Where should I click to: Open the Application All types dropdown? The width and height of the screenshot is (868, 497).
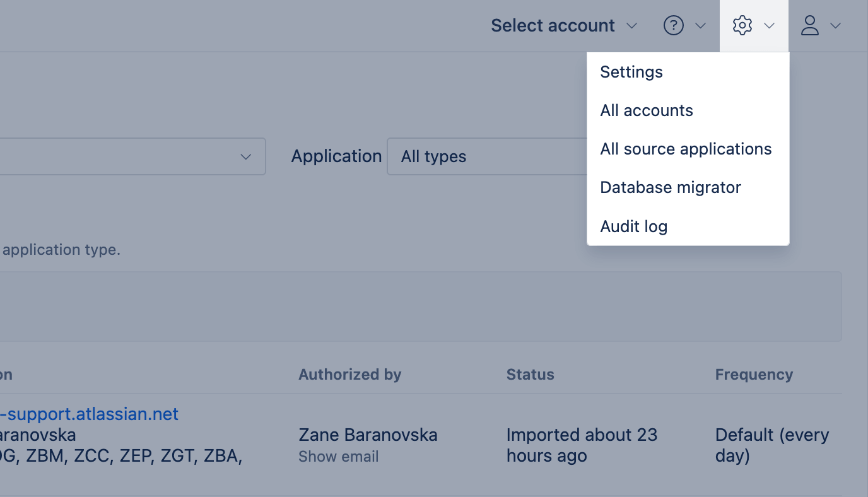tap(486, 156)
